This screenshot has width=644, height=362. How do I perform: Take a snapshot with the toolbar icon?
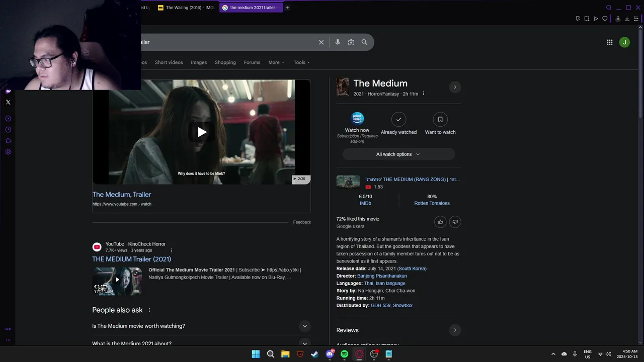pyautogui.click(x=587, y=19)
